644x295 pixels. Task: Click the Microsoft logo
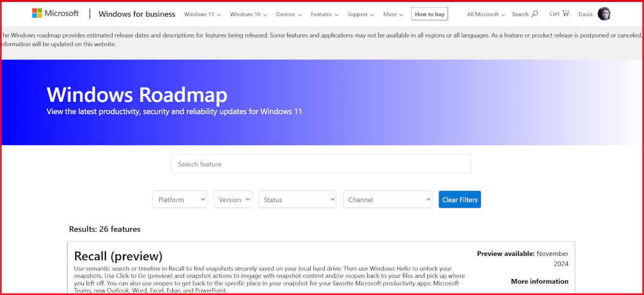[x=55, y=13]
